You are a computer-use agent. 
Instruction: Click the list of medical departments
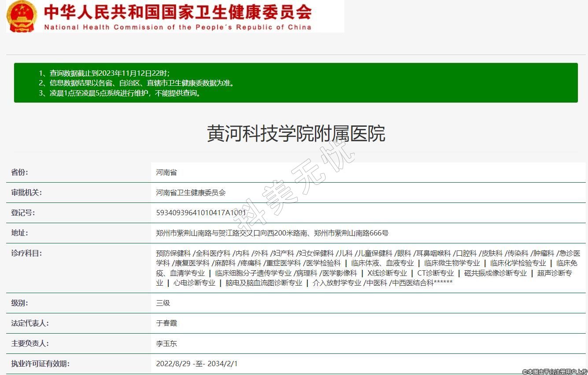pos(368,268)
